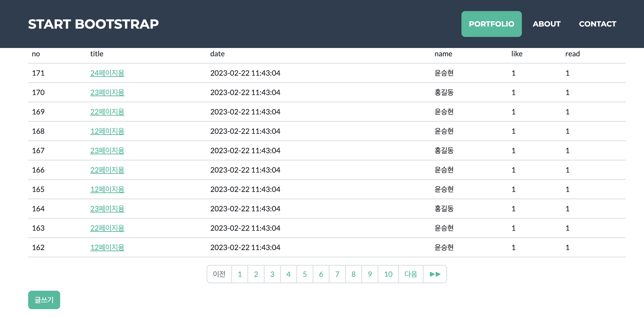Select page 1 in pagination

tap(240, 274)
